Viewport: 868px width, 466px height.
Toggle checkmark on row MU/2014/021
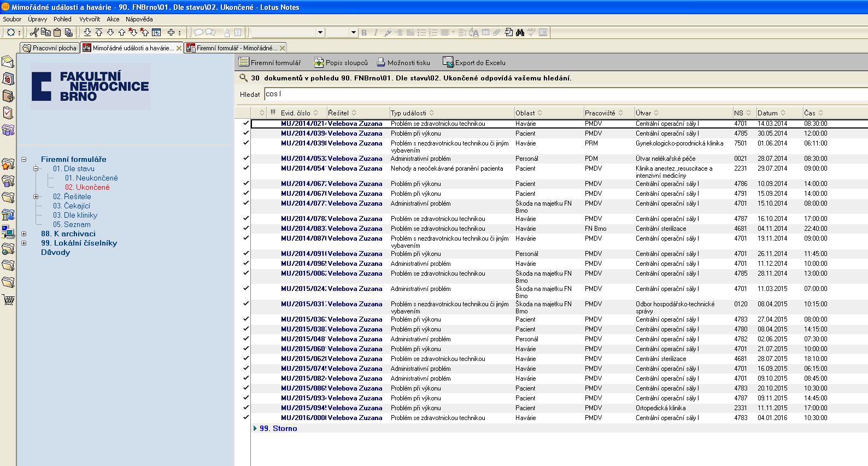point(246,123)
